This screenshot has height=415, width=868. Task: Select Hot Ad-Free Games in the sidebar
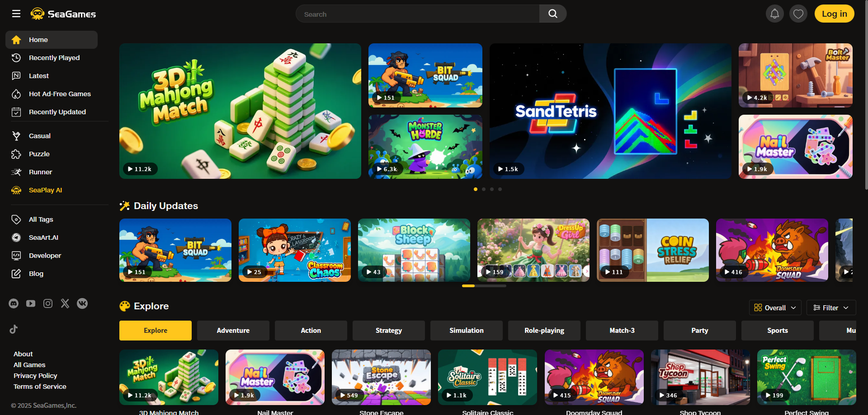(x=59, y=94)
